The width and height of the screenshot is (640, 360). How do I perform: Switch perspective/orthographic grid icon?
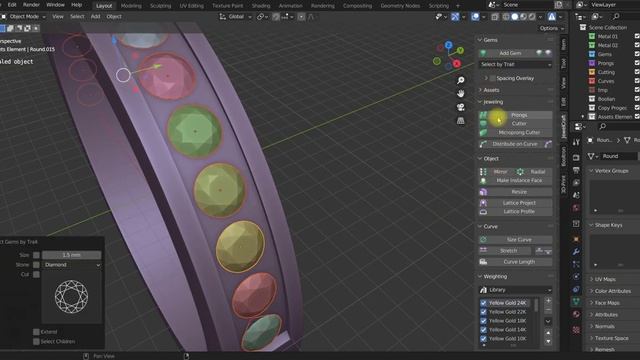point(460,120)
